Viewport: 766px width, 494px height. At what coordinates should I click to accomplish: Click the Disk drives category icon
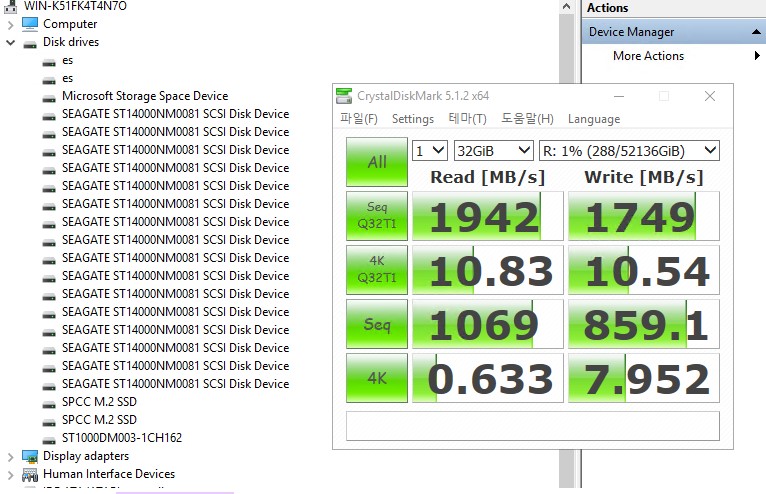[x=30, y=42]
